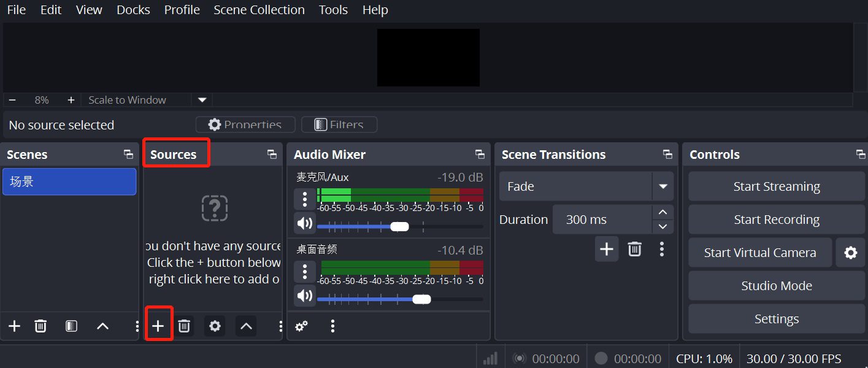Open virtual camera settings gear
This screenshot has width=868, height=368.
pos(850,253)
